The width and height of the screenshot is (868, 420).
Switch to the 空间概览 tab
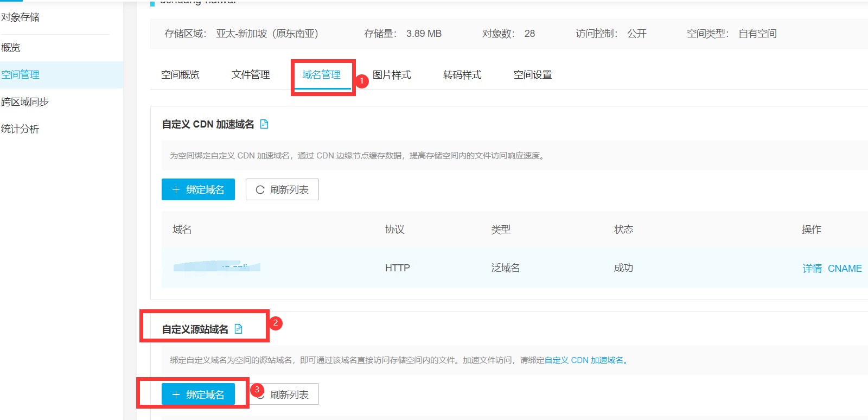click(x=180, y=75)
